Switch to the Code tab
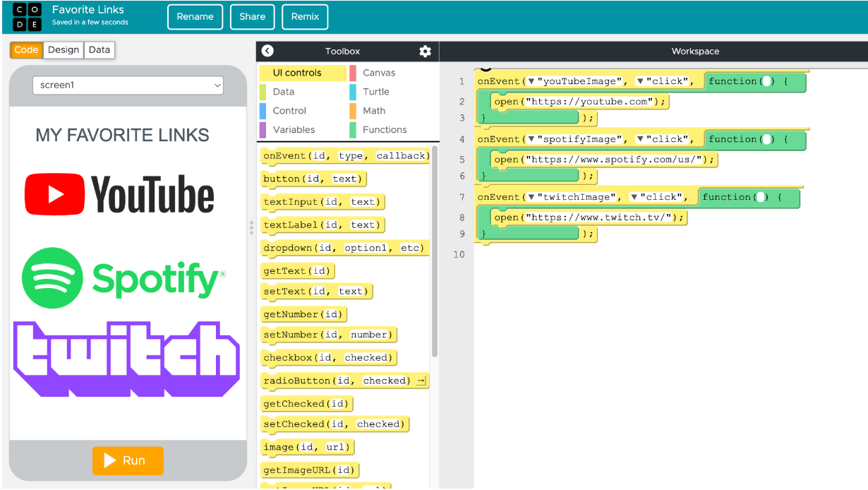Image resolution: width=868 pixels, height=490 pixels. [26, 50]
